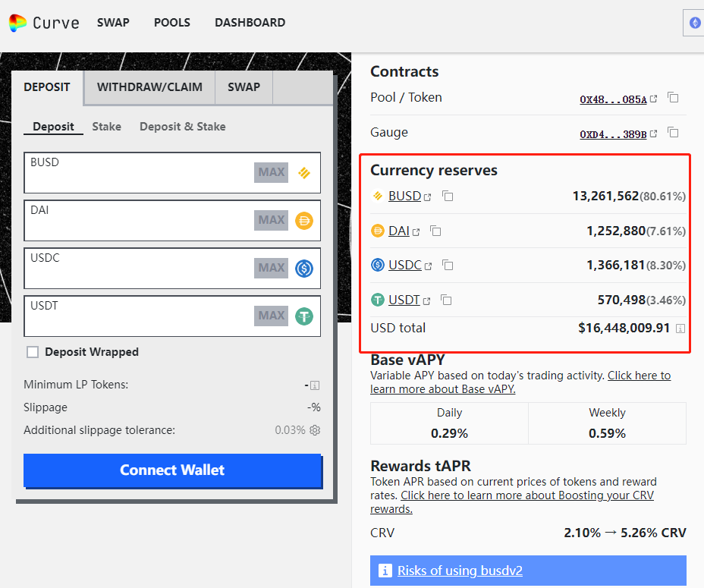Open POOLS in top navigation
This screenshot has height=588, width=704.
[x=172, y=23]
